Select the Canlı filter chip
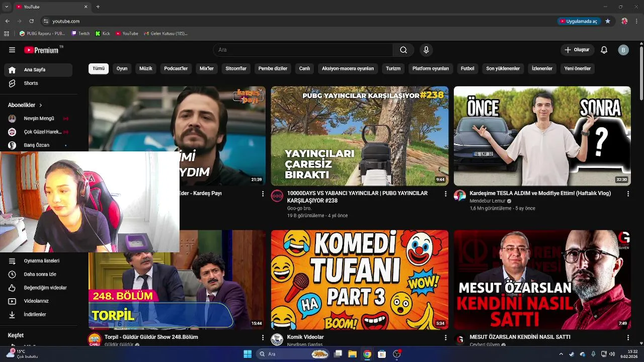 coord(305,68)
